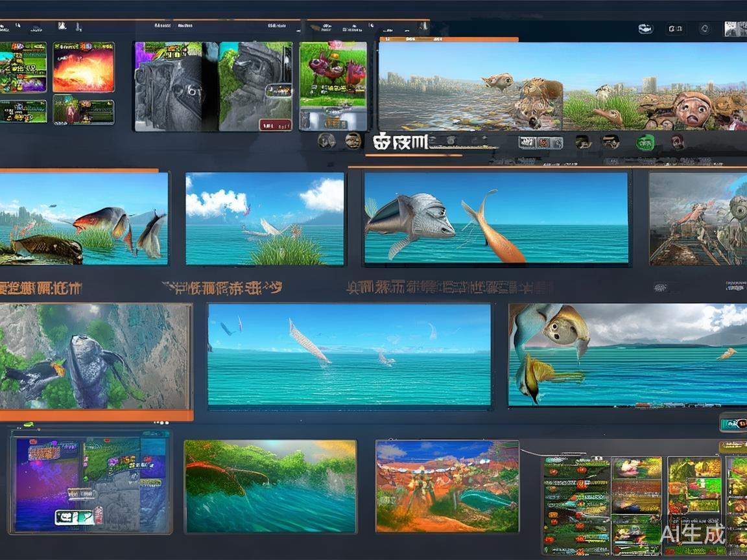This screenshot has height=560, width=747.
Task: Open the large silver fish head thumbnail
Action: tap(496, 218)
